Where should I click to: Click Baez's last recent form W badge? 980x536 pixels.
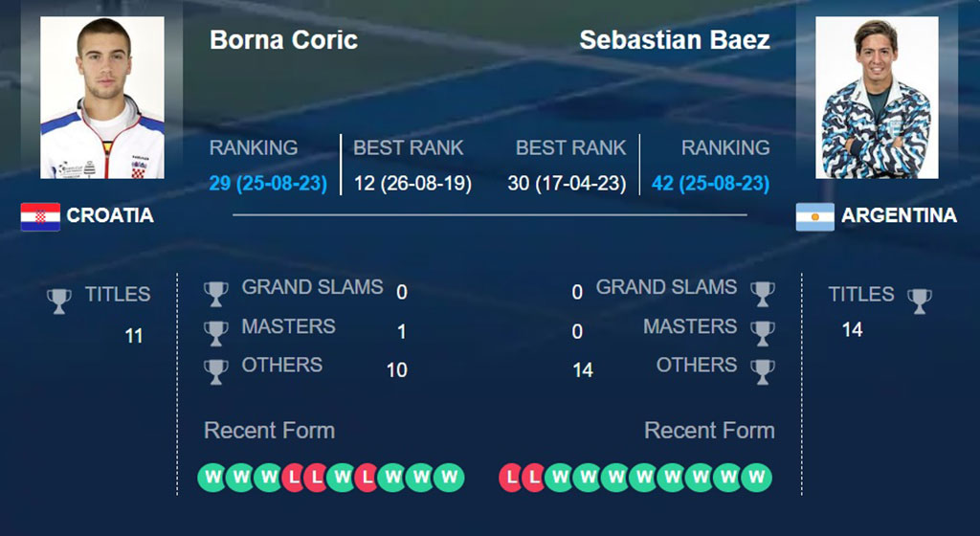click(756, 478)
